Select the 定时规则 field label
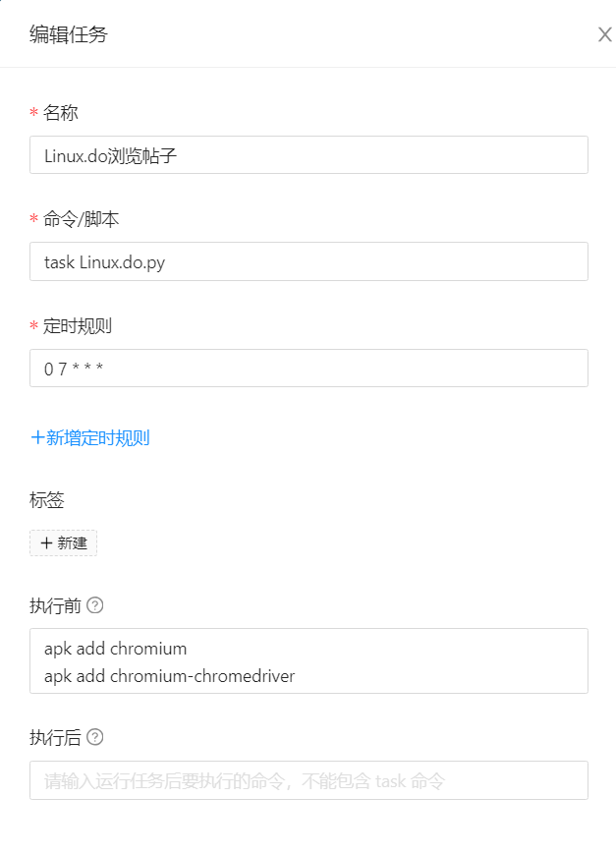Screen dimensions: 616x855 tap(78, 326)
